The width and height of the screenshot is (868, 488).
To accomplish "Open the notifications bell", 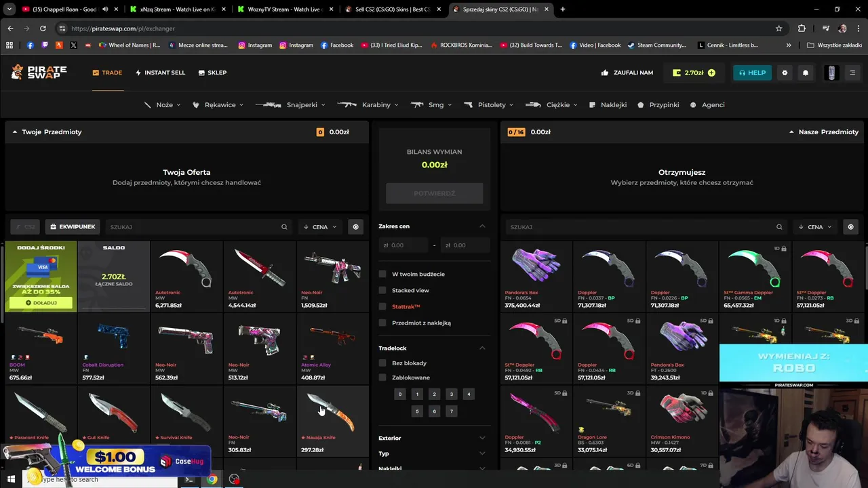I will (806, 73).
